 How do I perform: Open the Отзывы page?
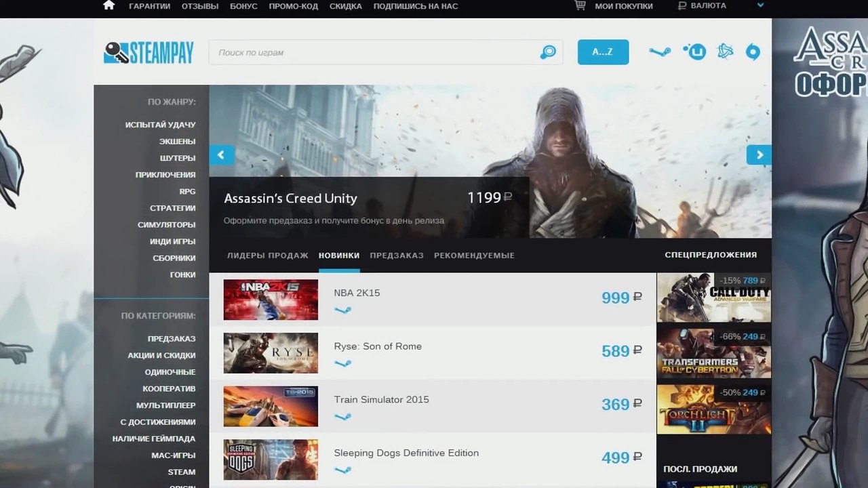tap(200, 6)
